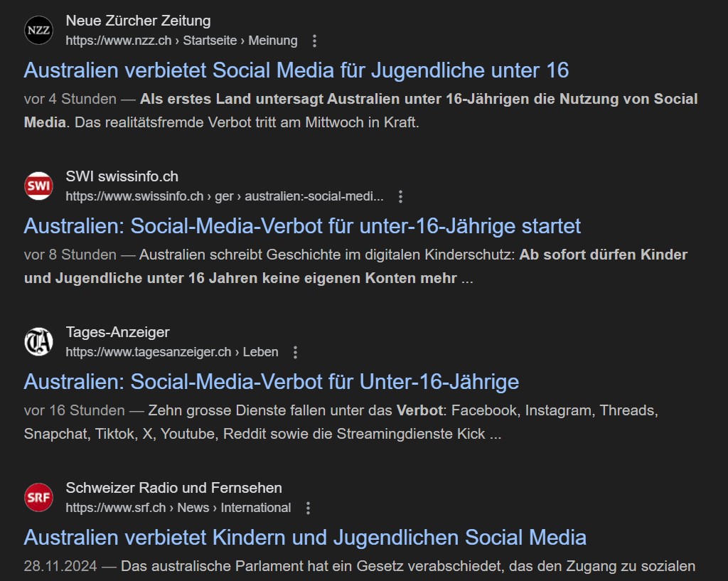The width and height of the screenshot is (728, 581).
Task: Click the SRF favicon logo
Action: coord(38,498)
